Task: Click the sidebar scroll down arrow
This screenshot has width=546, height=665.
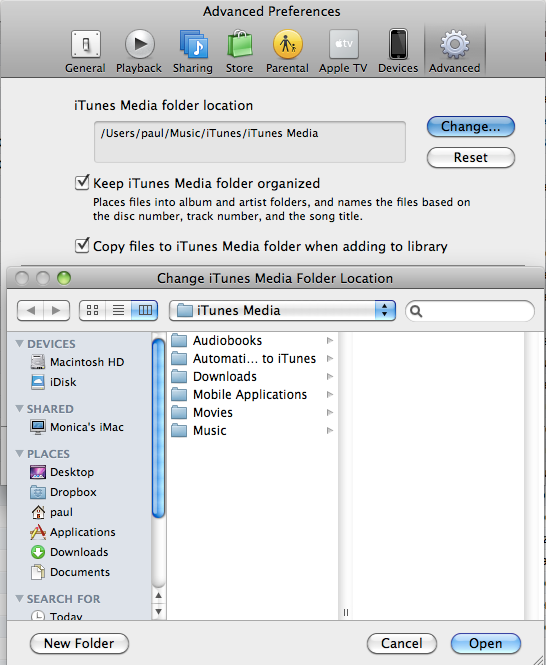Action: (x=158, y=612)
